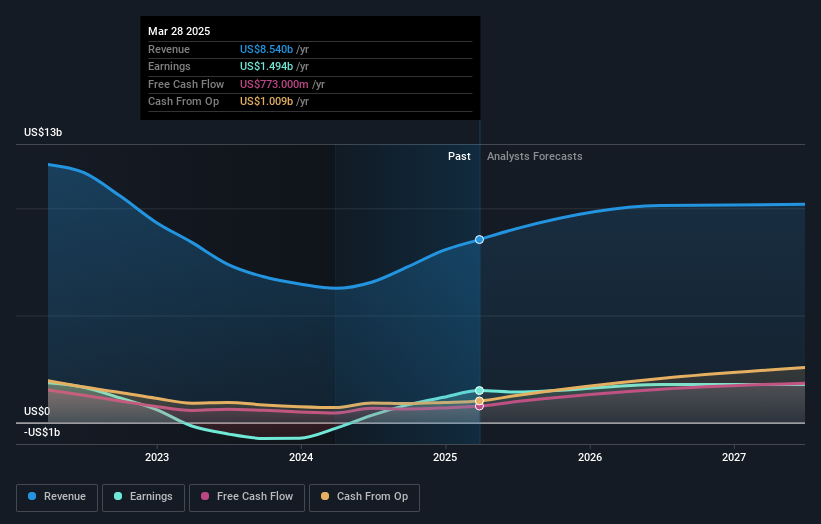The image size is (821, 524).
Task: Click the 2027 x-axis label
Action: 734,457
